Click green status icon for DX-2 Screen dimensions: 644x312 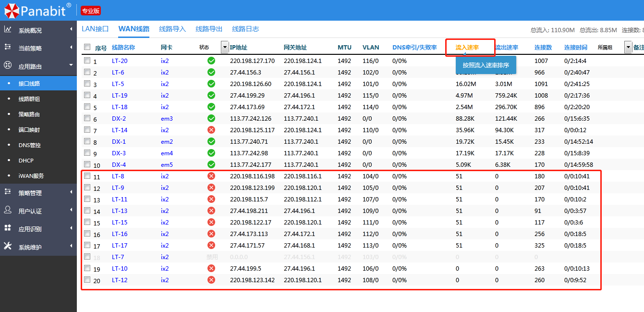pyautogui.click(x=211, y=119)
